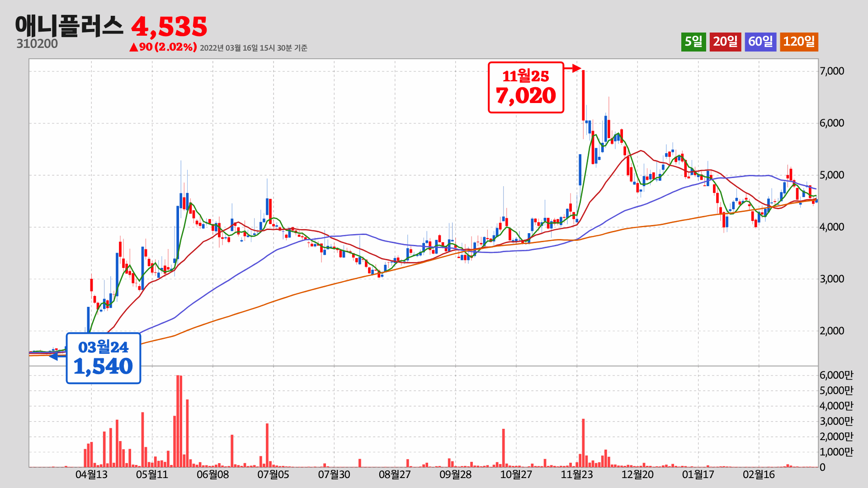Click the 10월27 date label
The image size is (868, 488).
pos(516,474)
